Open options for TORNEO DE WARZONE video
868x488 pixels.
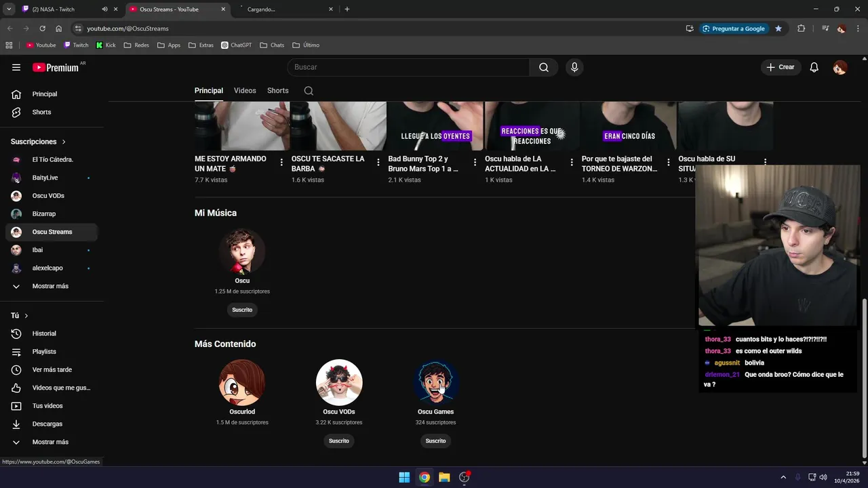click(669, 163)
